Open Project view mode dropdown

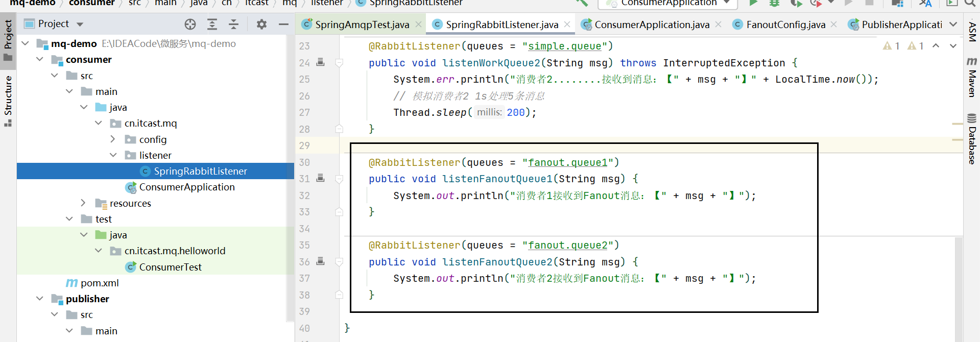tap(80, 24)
